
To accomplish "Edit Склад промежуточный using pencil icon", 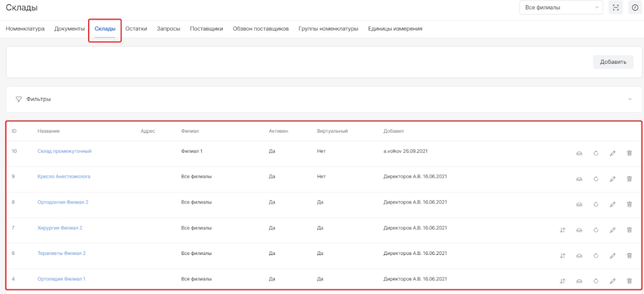I will pyautogui.click(x=613, y=154).
